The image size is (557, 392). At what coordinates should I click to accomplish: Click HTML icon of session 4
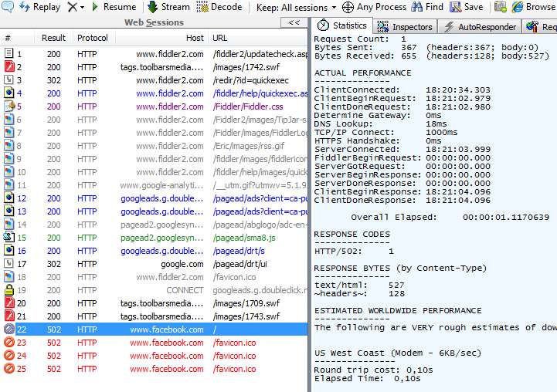point(8,93)
